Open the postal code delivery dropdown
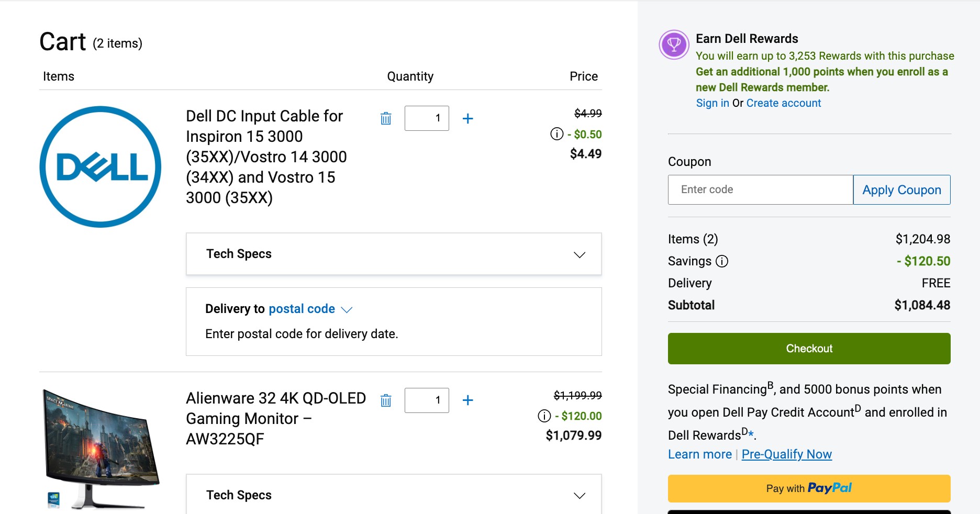 [x=310, y=309]
